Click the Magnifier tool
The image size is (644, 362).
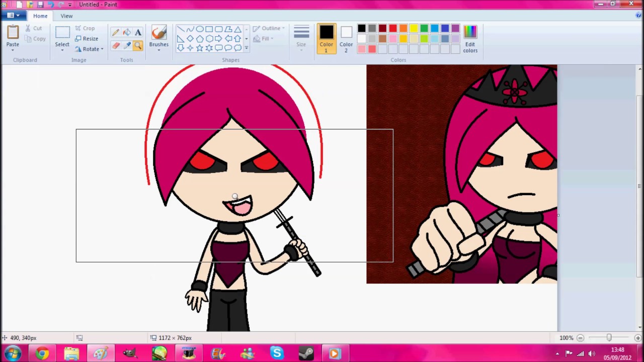pyautogui.click(x=138, y=46)
